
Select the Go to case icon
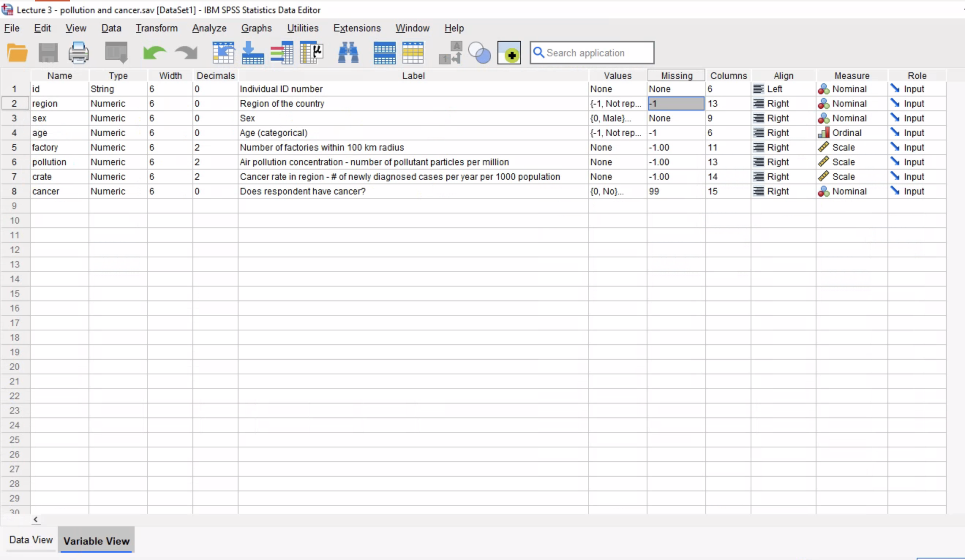click(223, 52)
